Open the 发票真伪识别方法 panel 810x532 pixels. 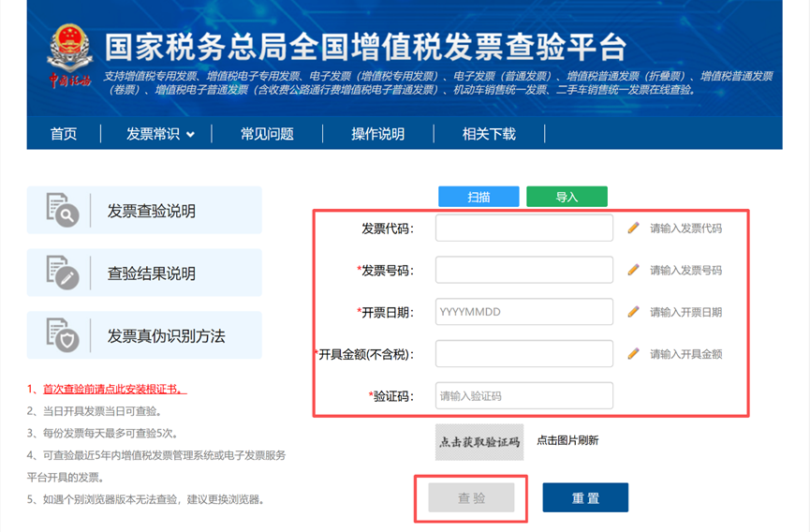click(144, 335)
